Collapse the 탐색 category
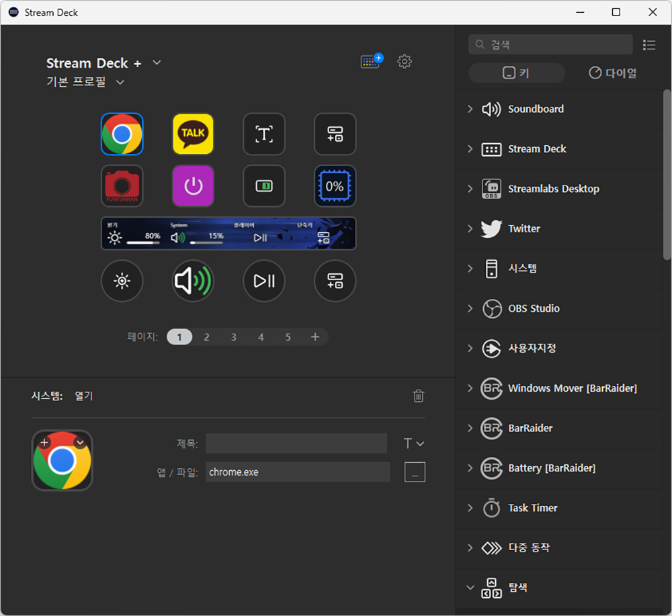This screenshot has width=672, height=616. pos(470,588)
